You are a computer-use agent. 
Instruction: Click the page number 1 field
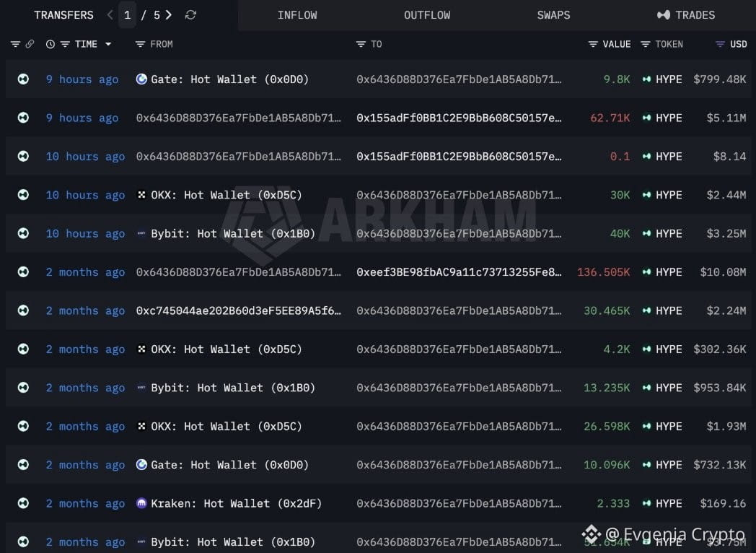127,15
